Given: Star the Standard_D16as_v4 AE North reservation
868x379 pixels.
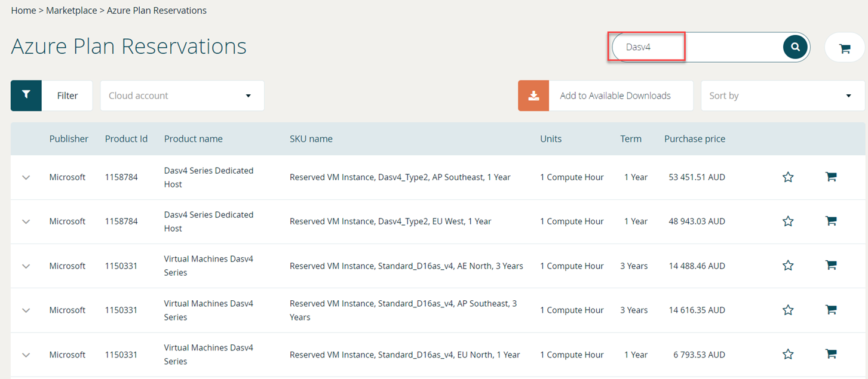Looking at the screenshot, I should coord(787,265).
